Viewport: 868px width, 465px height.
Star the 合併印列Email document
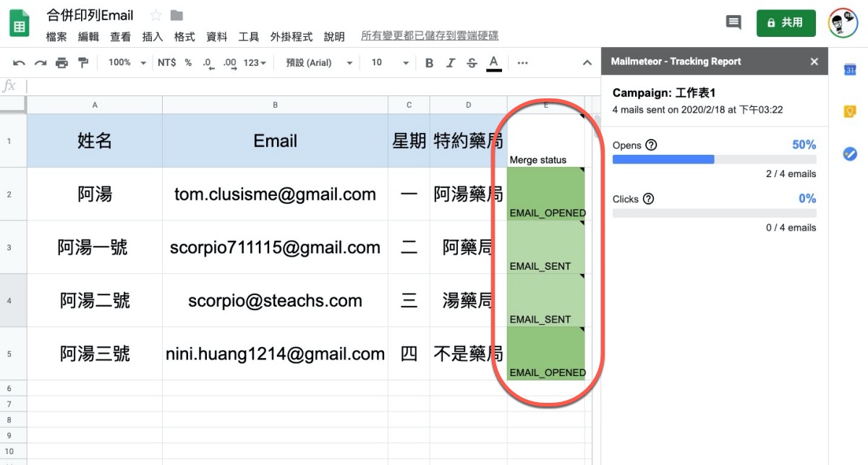pyautogui.click(x=156, y=15)
